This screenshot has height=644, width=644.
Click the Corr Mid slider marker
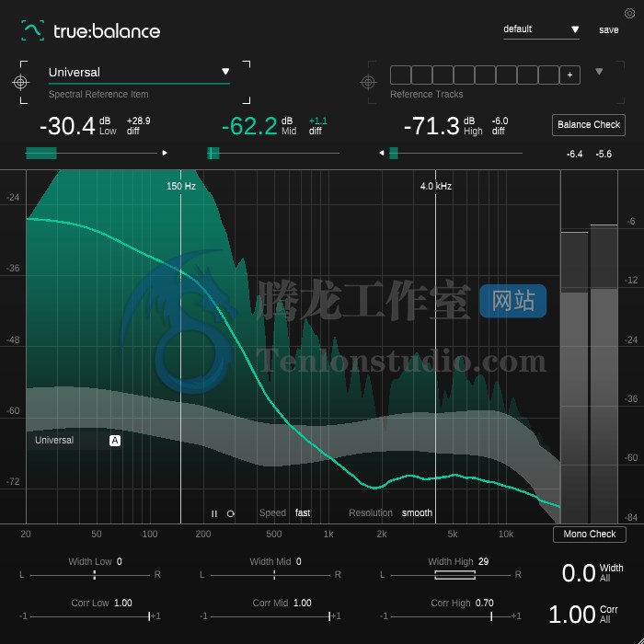(x=329, y=616)
